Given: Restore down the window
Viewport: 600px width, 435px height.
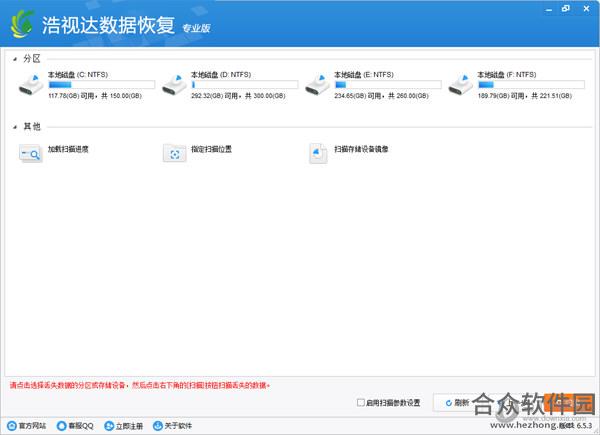Looking at the screenshot, I should click(x=566, y=8).
